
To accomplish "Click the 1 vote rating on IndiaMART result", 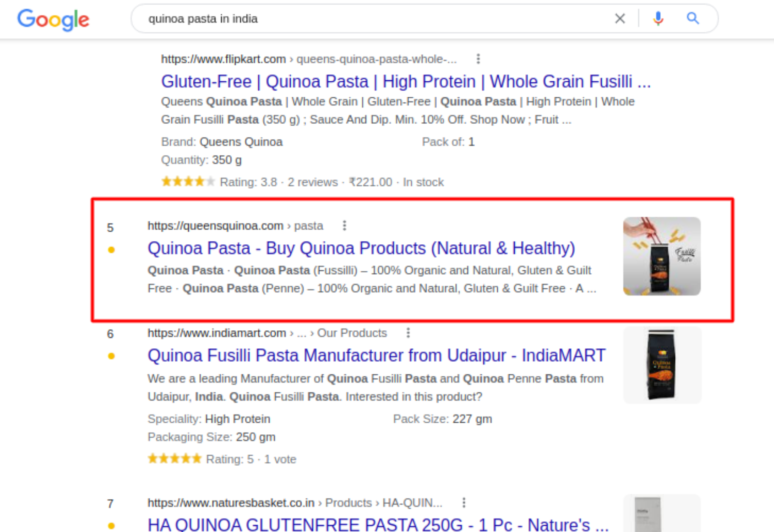I will 281,459.
